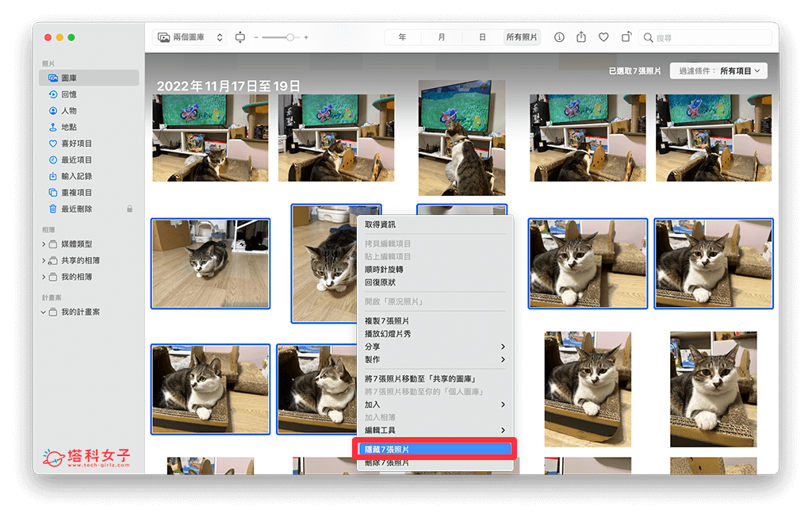Click the zoom out minus icon

point(256,37)
